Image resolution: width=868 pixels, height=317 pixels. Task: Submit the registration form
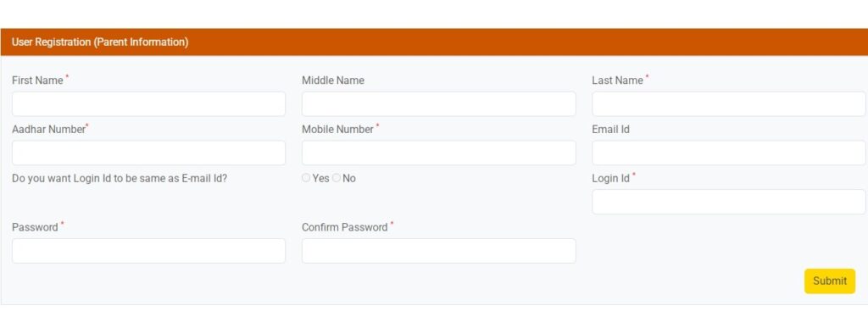829,281
